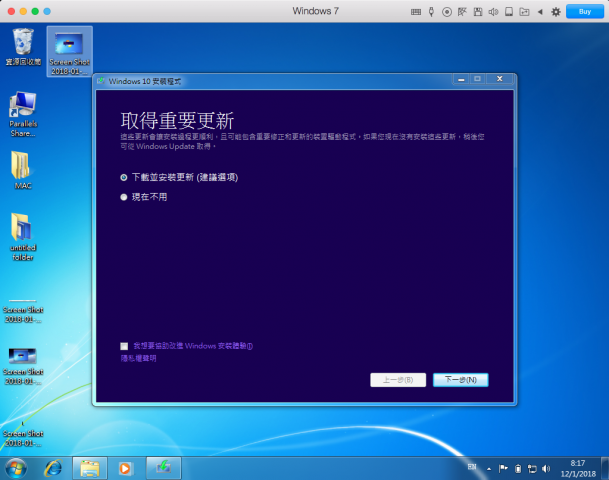
Task: Click the Windows 10 Setup taskbar button
Action: tap(164, 468)
